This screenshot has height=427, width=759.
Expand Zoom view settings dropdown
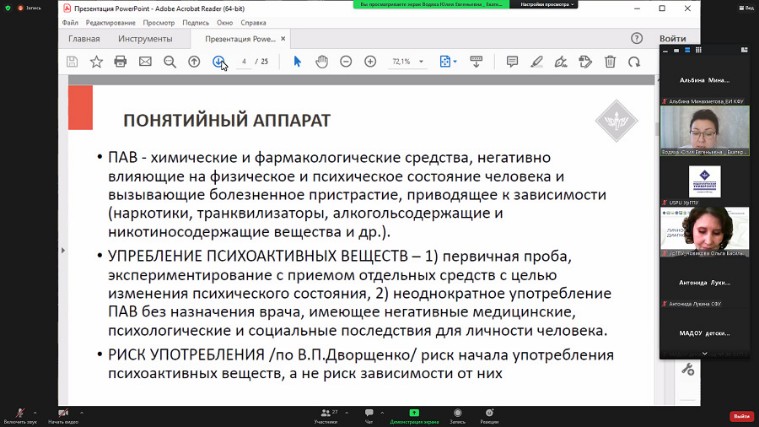coord(544,4)
